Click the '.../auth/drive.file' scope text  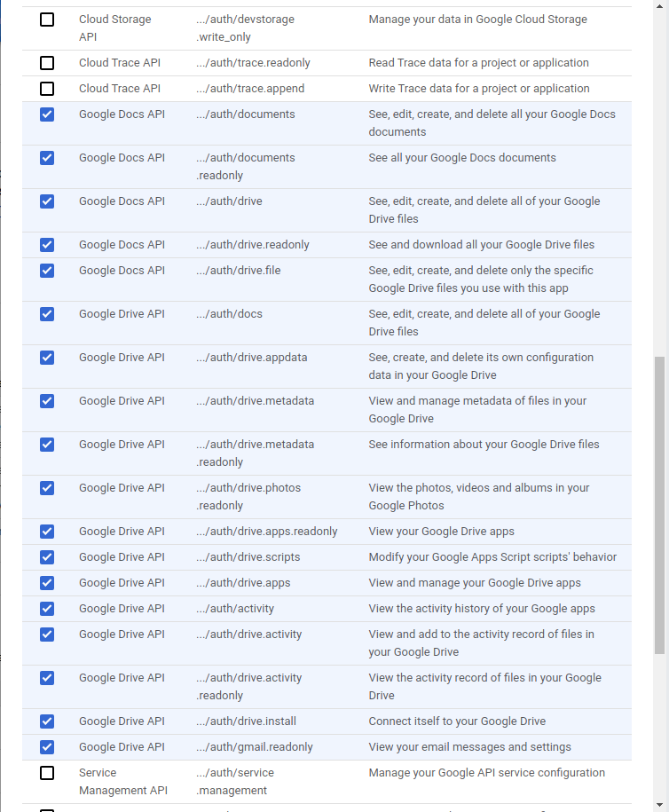point(238,271)
